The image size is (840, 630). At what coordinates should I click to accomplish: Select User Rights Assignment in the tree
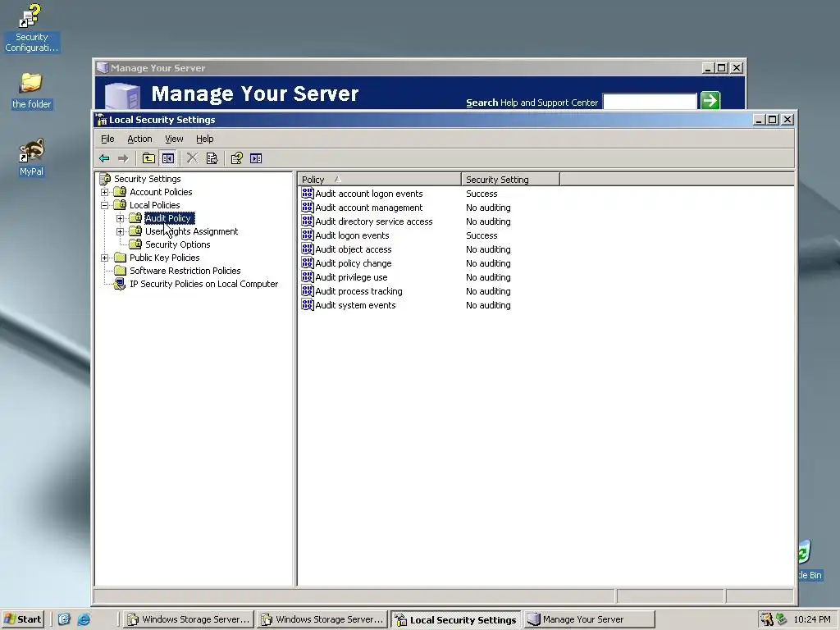pos(191,231)
